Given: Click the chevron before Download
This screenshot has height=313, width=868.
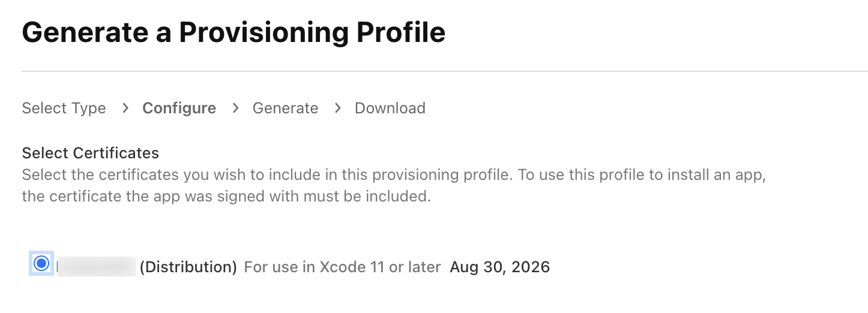Looking at the screenshot, I should click(x=337, y=108).
